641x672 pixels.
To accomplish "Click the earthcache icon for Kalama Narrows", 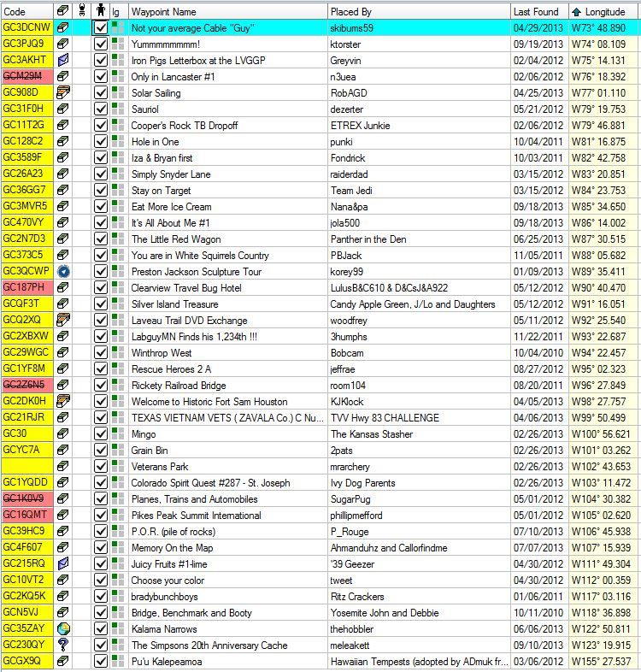I will click(x=62, y=629).
